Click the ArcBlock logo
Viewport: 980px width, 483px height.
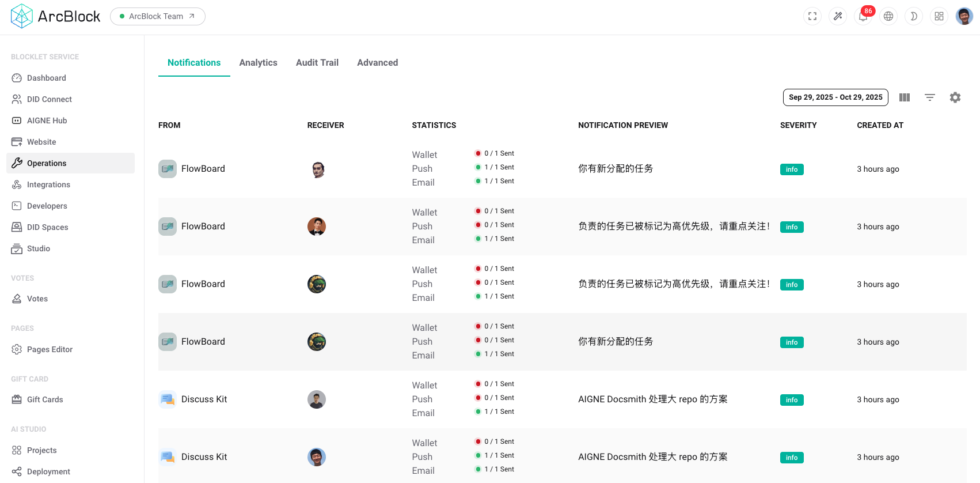coord(56,16)
